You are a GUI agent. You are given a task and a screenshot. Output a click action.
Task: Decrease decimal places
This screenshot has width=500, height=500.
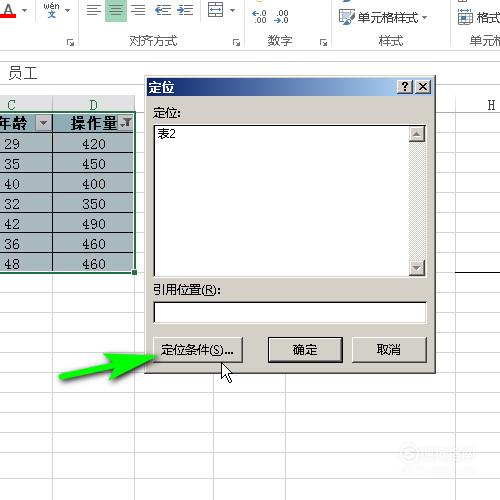point(281,17)
